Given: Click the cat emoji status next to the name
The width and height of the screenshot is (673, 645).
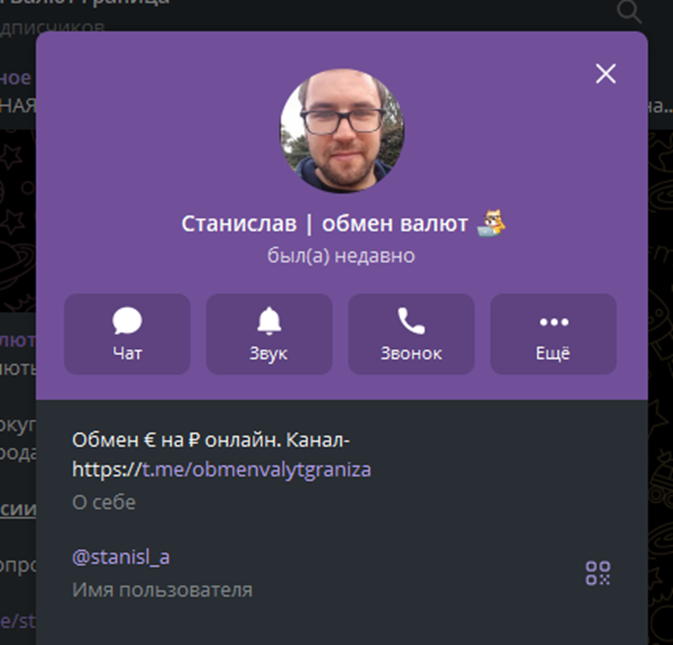Looking at the screenshot, I should 491,223.
